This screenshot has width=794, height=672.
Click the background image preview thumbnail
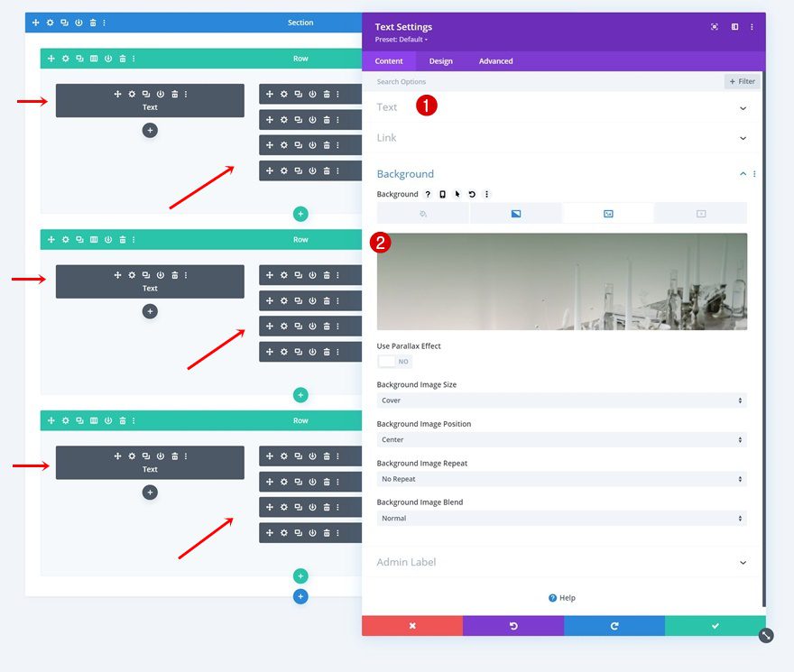561,281
